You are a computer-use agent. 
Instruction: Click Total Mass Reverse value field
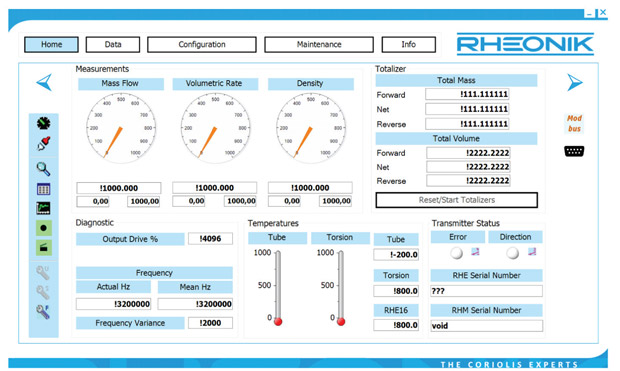(467, 124)
